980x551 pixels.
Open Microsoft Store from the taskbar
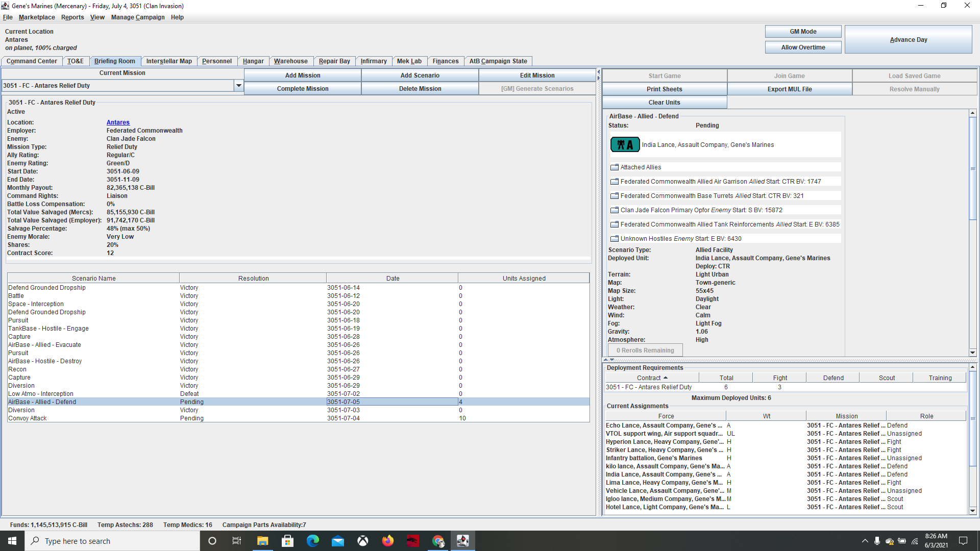[287, 541]
